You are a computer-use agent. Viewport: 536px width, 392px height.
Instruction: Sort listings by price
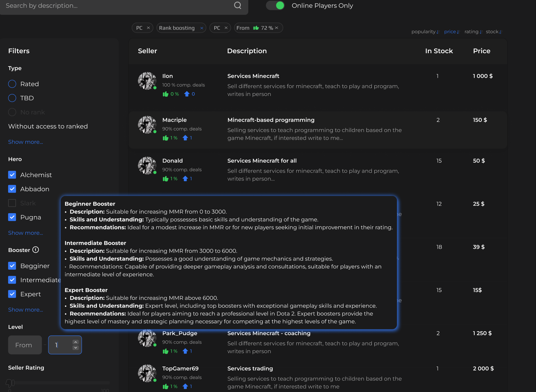pyautogui.click(x=452, y=32)
